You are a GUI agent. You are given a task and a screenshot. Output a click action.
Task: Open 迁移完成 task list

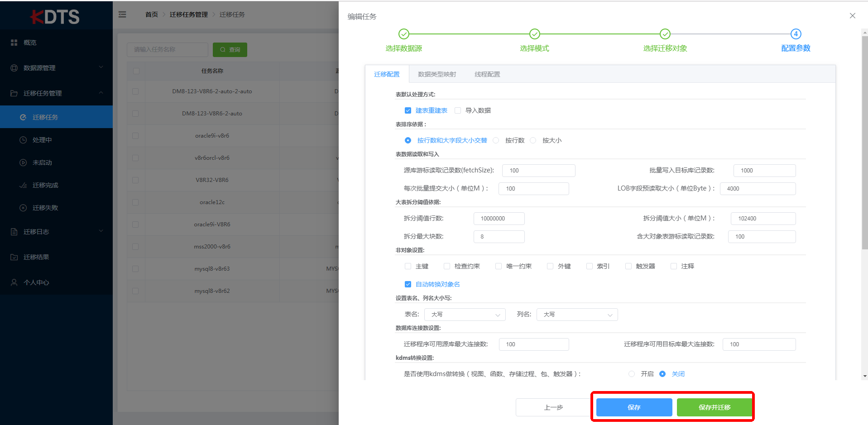(56, 185)
